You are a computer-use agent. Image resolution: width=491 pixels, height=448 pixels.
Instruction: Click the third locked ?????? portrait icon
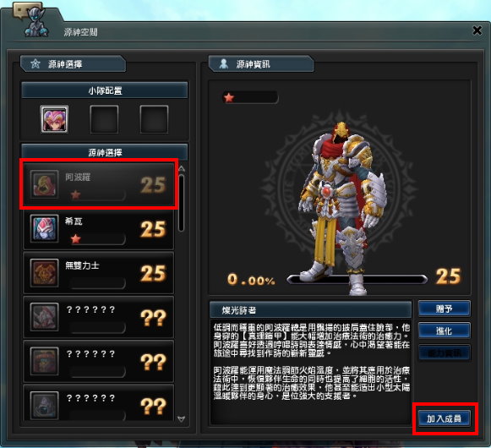44,406
